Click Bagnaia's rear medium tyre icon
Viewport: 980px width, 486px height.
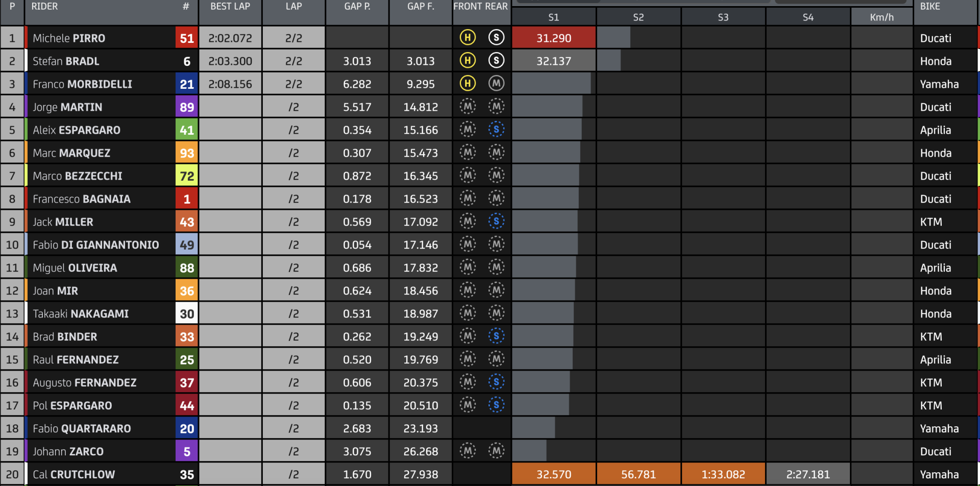pyautogui.click(x=496, y=199)
